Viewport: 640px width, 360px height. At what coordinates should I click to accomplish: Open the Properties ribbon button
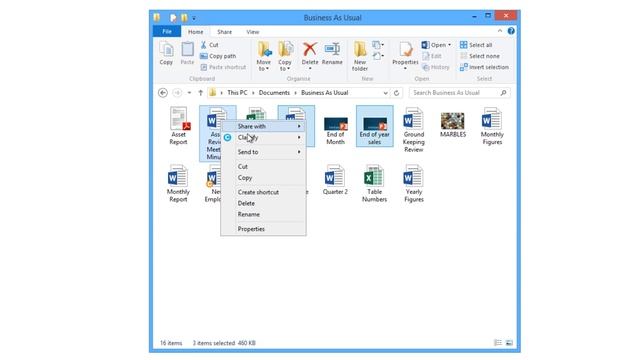pyautogui.click(x=405, y=56)
